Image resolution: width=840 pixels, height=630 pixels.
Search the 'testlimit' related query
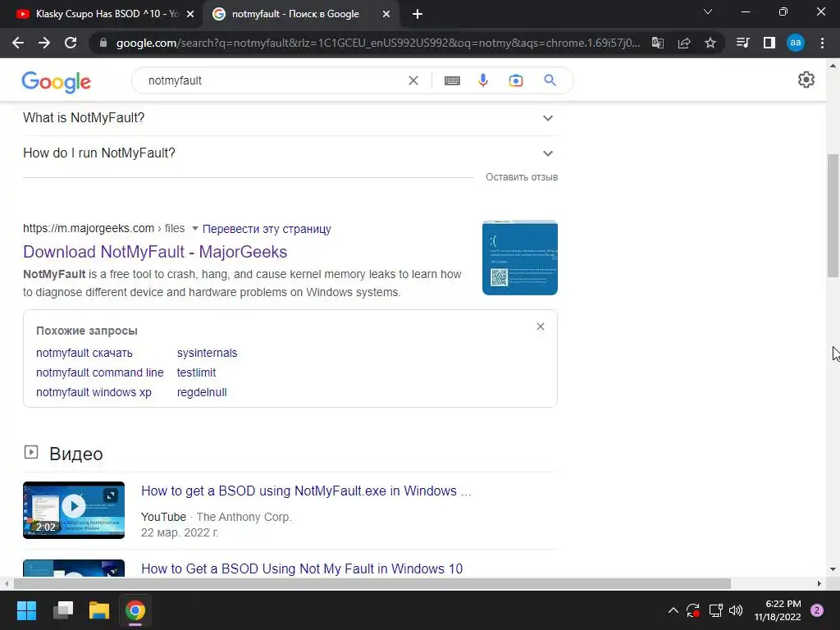pyautogui.click(x=196, y=373)
